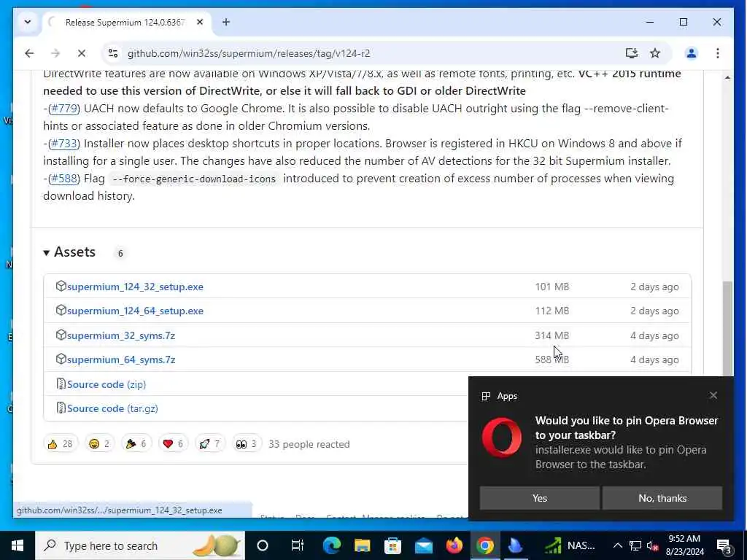Show hidden system tray icons

point(617,545)
